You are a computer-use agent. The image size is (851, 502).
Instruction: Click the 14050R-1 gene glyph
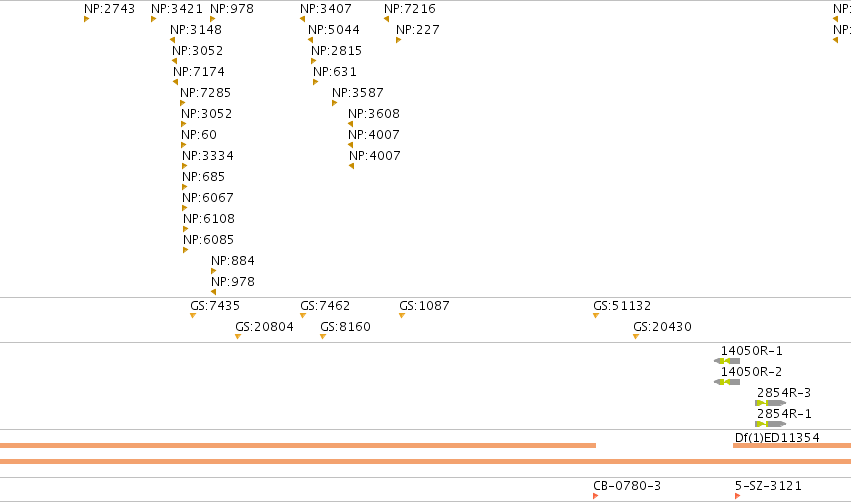tap(727, 361)
